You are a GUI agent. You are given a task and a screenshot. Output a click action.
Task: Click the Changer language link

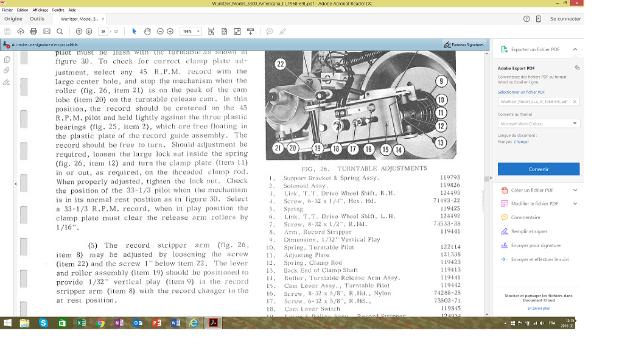pyautogui.click(x=521, y=142)
